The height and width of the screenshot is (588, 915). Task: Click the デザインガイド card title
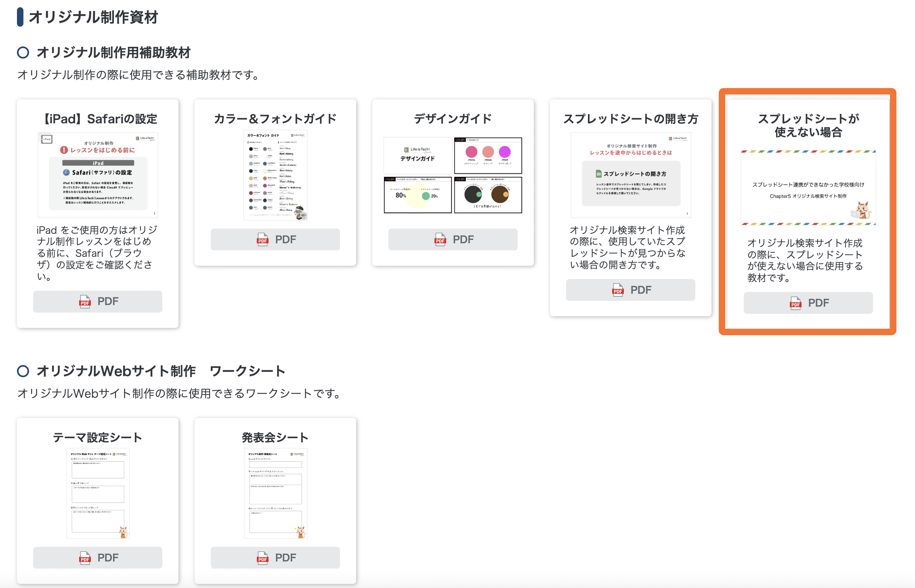tap(453, 119)
